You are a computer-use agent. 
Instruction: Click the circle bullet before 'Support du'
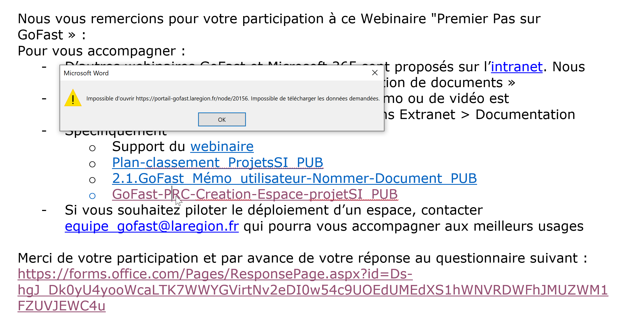tap(92, 148)
